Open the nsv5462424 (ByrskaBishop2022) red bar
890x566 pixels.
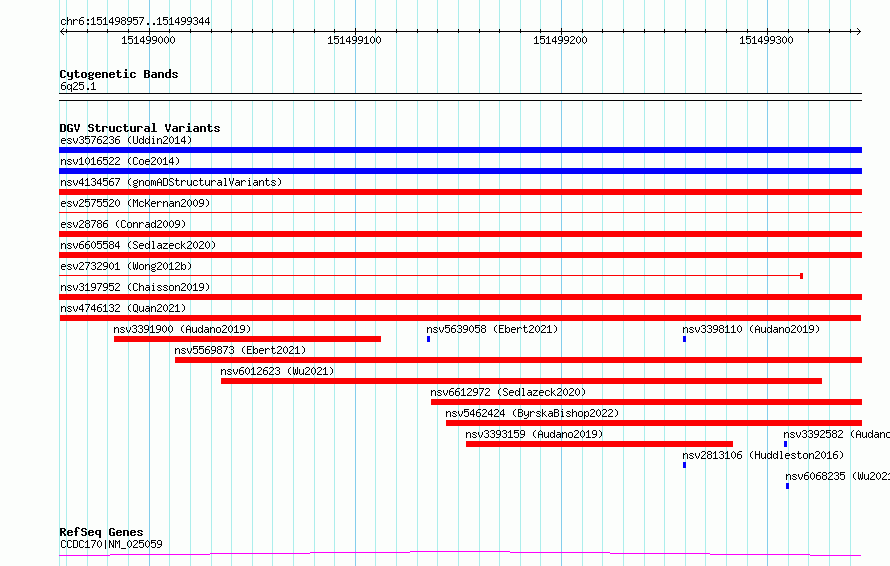click(x=654, y=423)
